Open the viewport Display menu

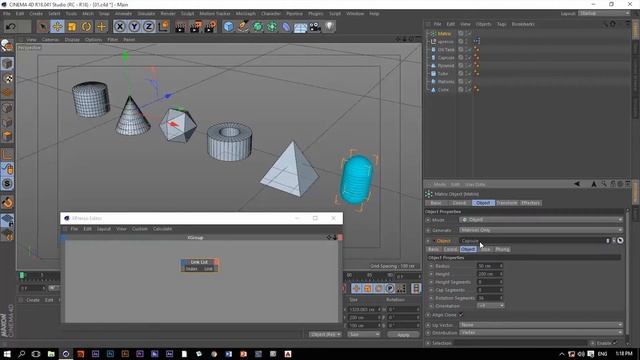tap(72, 40)
